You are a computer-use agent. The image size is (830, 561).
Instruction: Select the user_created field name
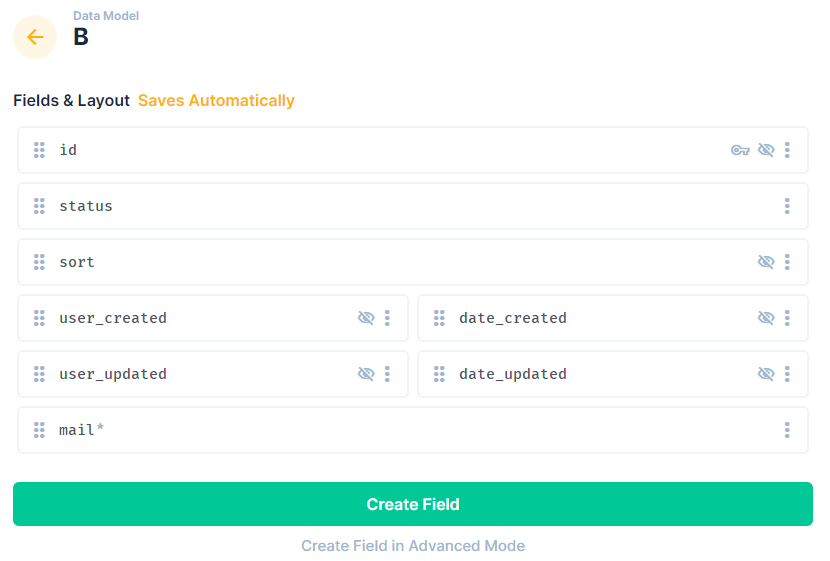pyautogui.click(x=113, y=319)
